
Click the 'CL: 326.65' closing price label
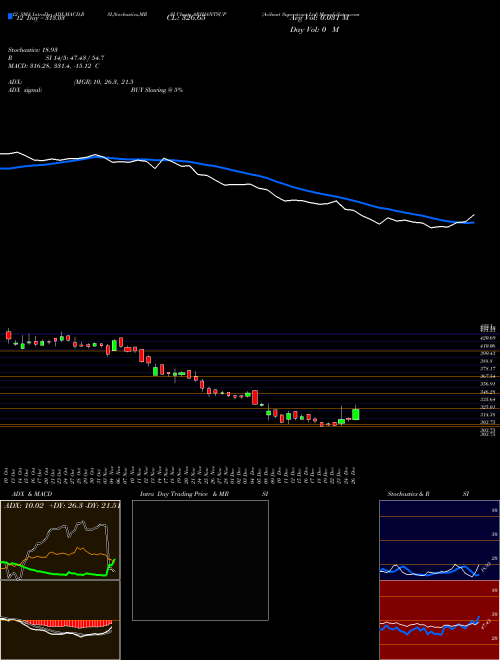186,18
